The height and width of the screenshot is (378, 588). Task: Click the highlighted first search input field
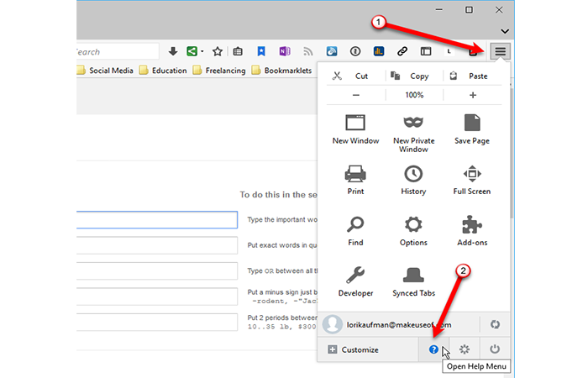click(x=157, y=220)
